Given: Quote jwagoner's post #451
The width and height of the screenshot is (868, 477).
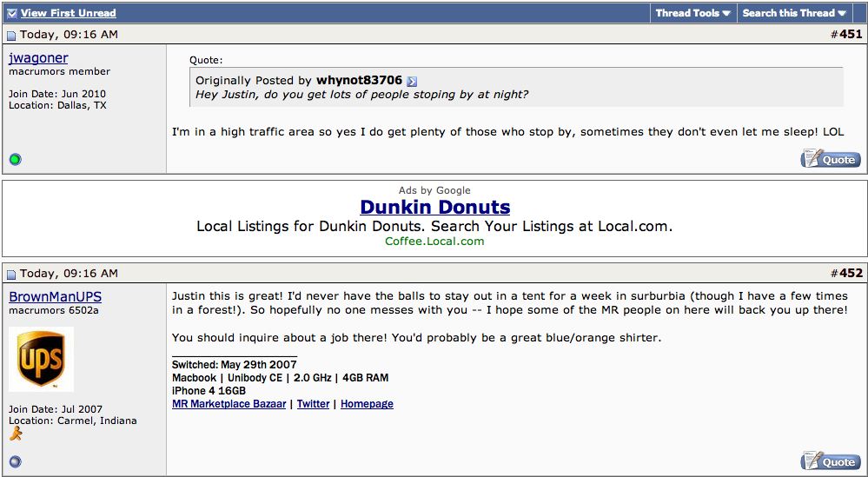Looking at the screenshot, I should (831, 159).
